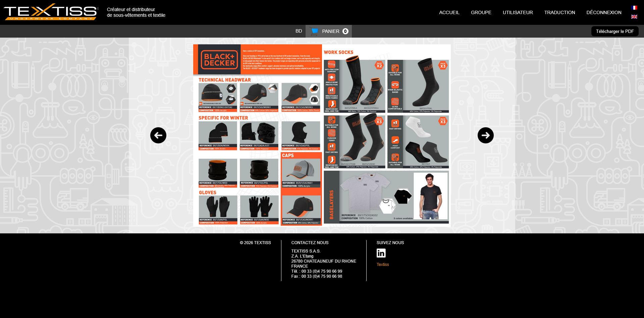Click the telephone number 00 33 (0)4 75 90 66 99

pos(322,271)
